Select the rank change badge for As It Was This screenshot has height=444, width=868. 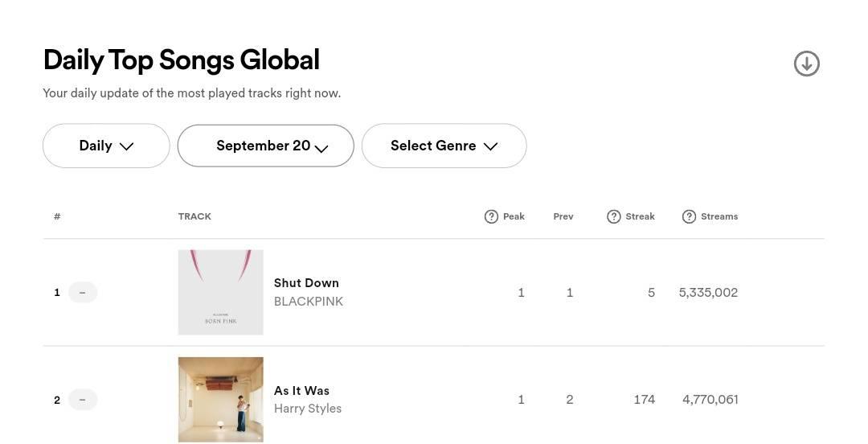tap(83, 400)
